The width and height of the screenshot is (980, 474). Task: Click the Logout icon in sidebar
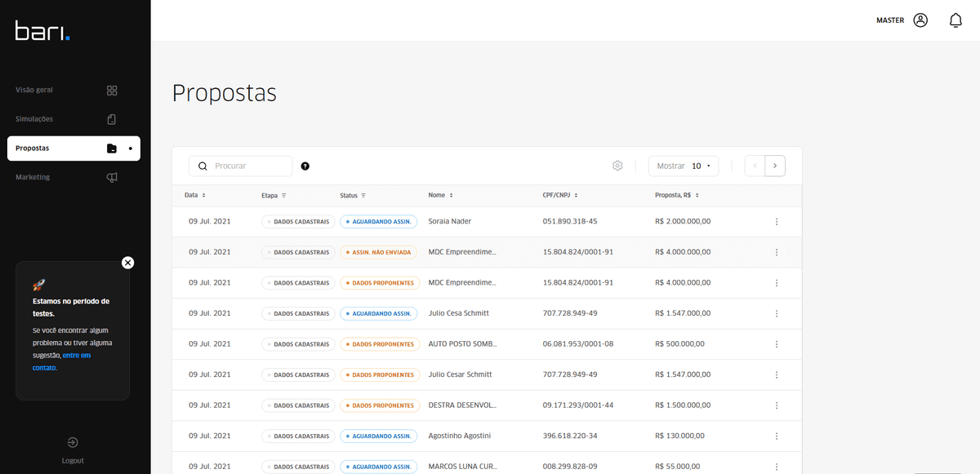coord(73,442)
